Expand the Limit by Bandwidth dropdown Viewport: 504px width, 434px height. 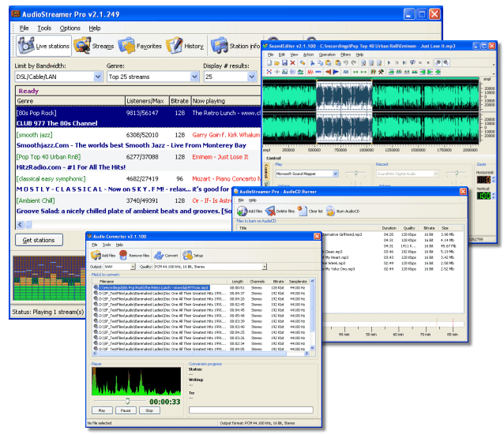(x=99, y=77)
